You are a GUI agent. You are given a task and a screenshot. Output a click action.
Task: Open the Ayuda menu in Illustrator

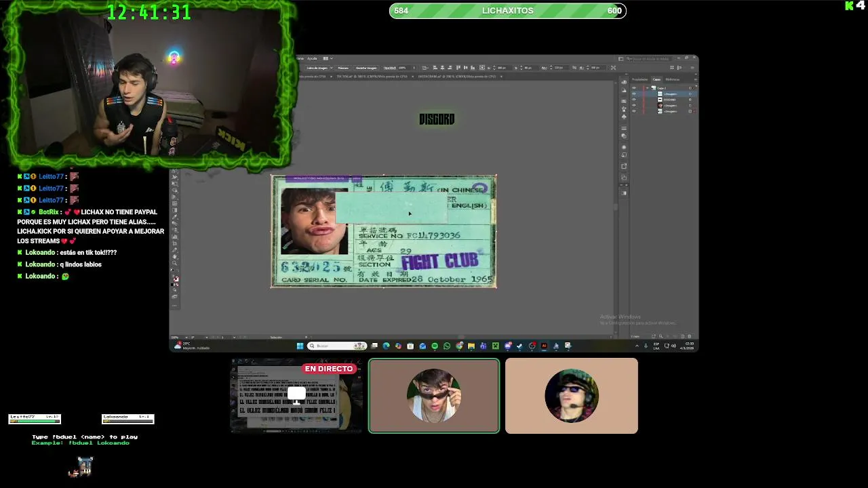[312, 58]
